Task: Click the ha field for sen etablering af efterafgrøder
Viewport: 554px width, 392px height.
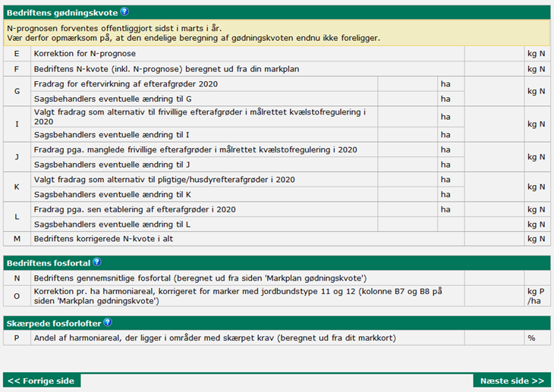Action: pos(408,209)
